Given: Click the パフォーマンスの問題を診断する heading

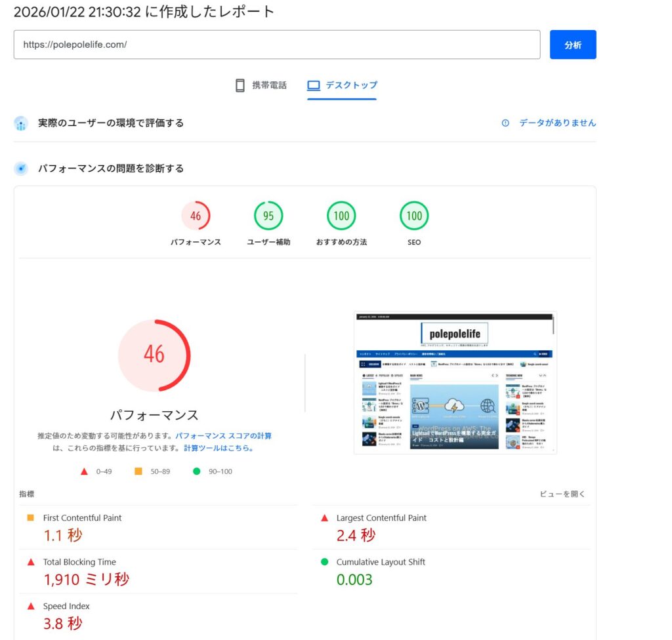Looking at the screenshot, I should 110,169.
